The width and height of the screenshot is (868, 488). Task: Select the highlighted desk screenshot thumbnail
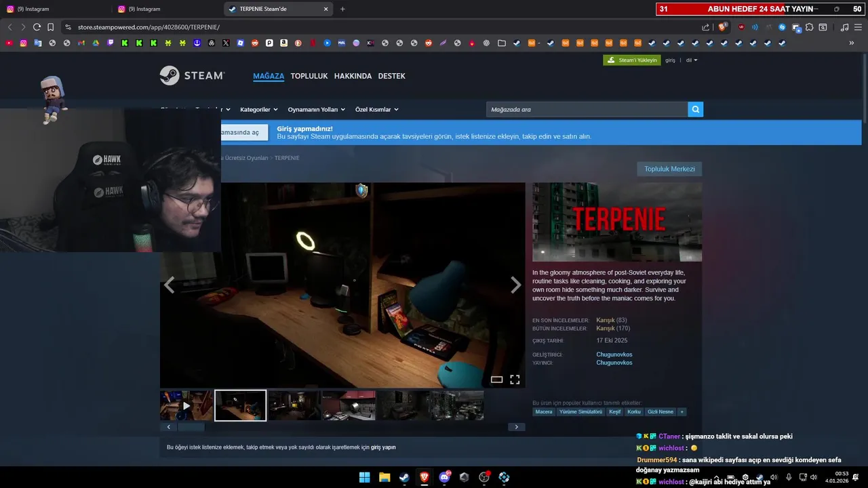[241, 405]
